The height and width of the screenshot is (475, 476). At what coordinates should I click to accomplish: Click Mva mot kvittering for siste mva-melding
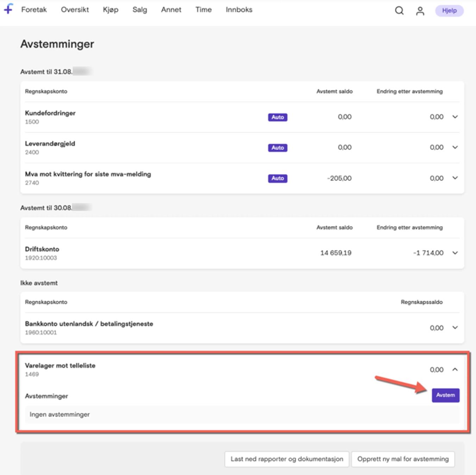coord(88,174)
